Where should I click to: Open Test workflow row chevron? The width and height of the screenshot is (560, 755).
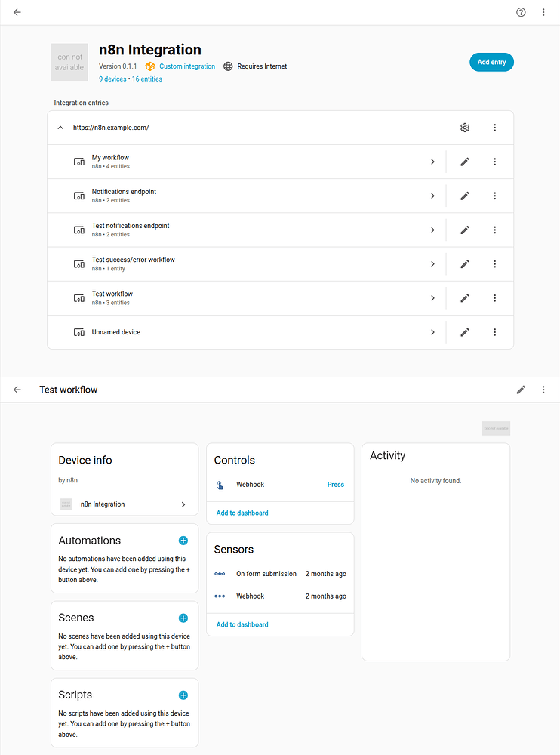pos(432,298)
